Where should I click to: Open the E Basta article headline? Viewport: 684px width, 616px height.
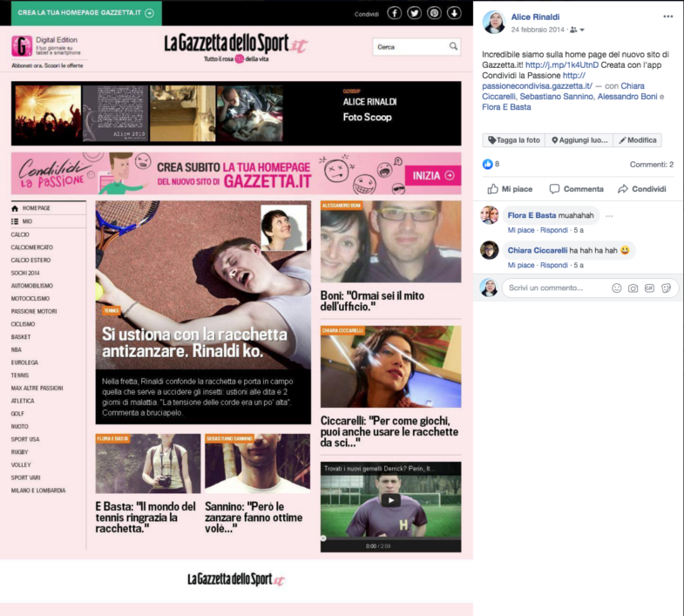[x=146, y=518]
